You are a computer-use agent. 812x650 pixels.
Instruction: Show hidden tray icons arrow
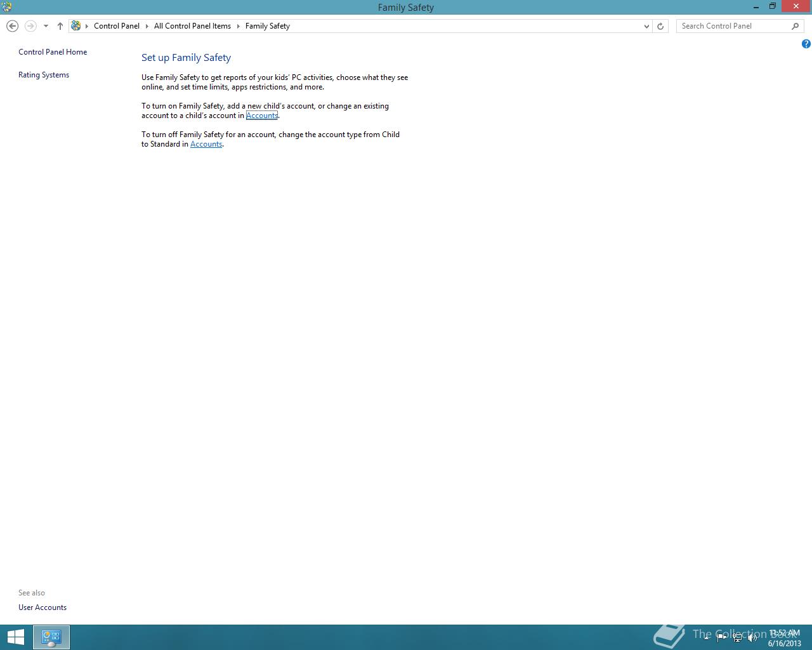pyautogui.click(x=706, y=638)
